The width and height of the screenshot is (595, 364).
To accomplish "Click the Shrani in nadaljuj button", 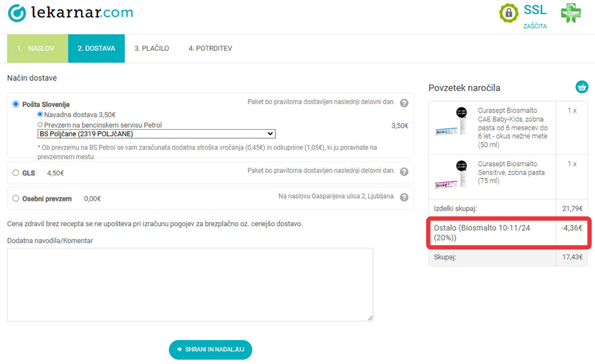I will [x=211, y=350].
